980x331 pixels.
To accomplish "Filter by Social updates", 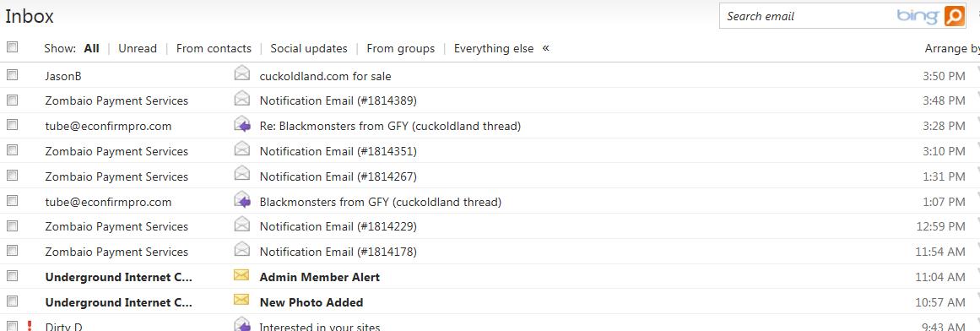I will coord(309,48).
